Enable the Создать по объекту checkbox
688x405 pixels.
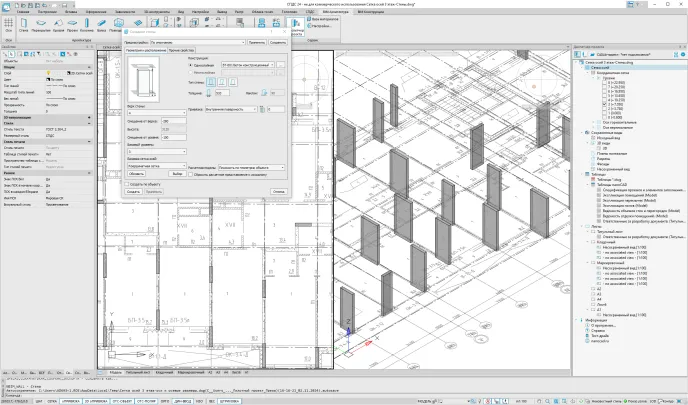pyautogui.click(x=129, y=185)
